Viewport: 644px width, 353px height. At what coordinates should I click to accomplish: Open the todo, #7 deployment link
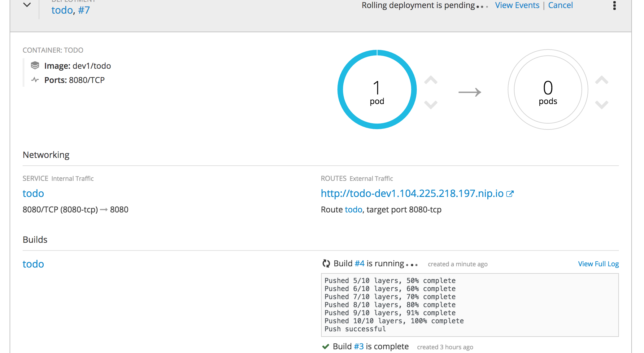coord(71,10)
